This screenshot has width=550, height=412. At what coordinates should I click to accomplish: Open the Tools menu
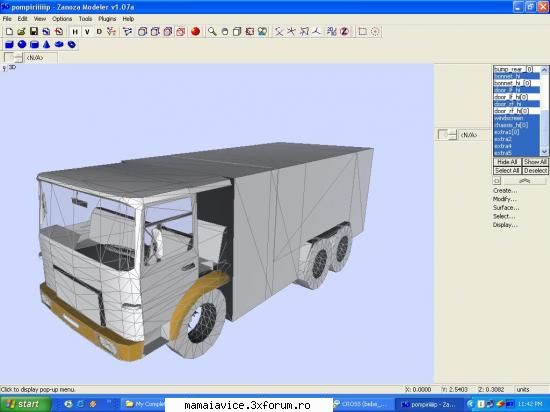click(x=85, y=19)
